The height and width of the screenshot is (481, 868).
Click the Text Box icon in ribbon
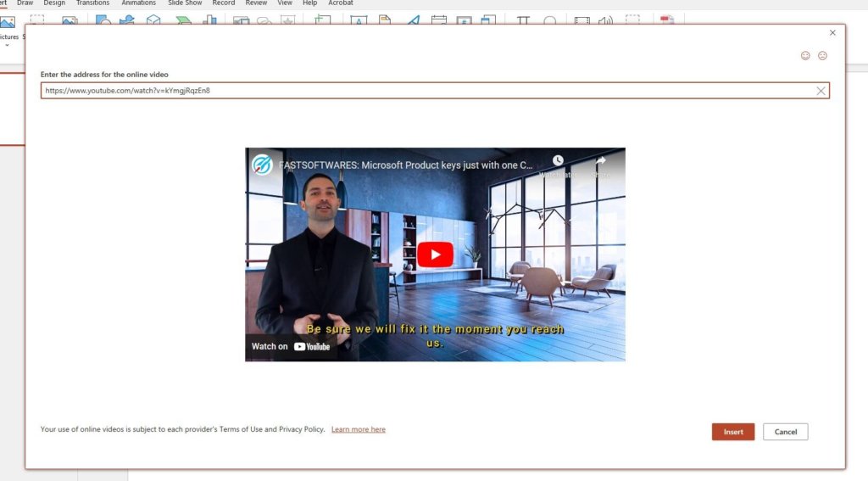pos(359,20)
